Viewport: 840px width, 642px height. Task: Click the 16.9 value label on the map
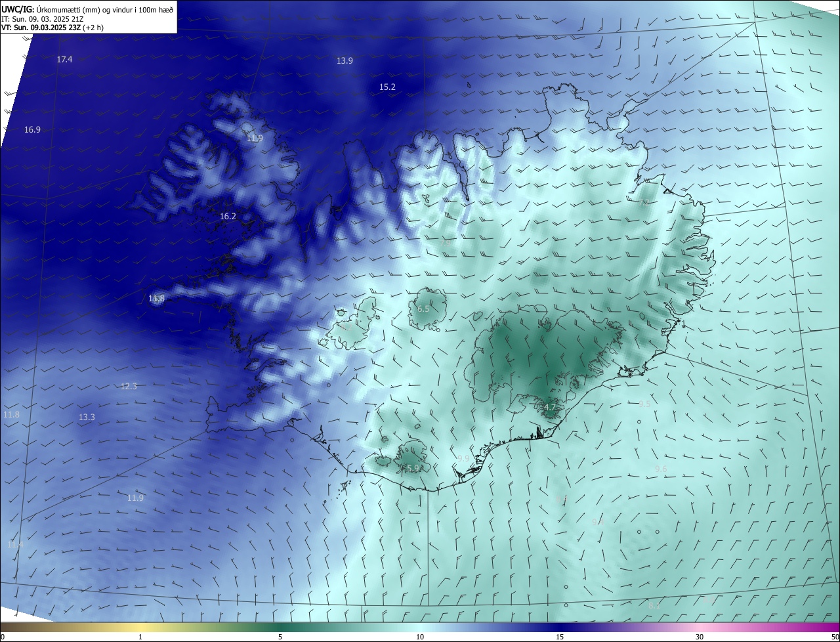click(x=32, y=130)
